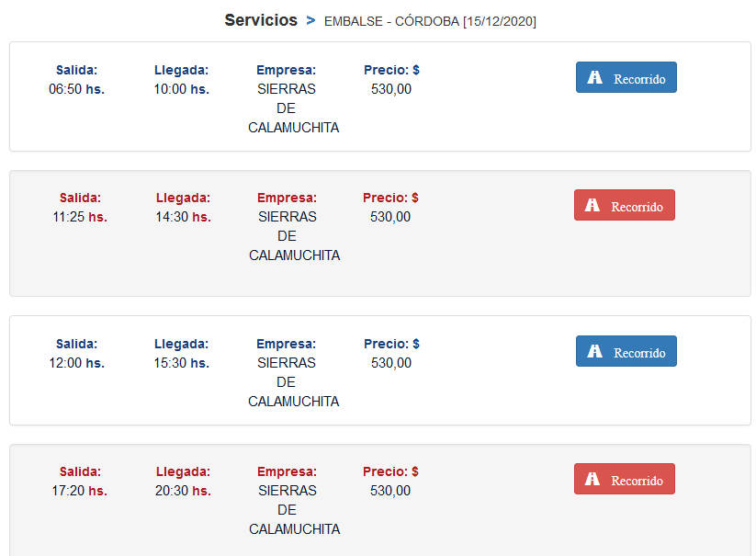Image resolution: width=756 pixels, height=556 pixels.
Task: Click the 15:30 hs. arrival time
Action: pyautogui.click(x=181, y=363)
